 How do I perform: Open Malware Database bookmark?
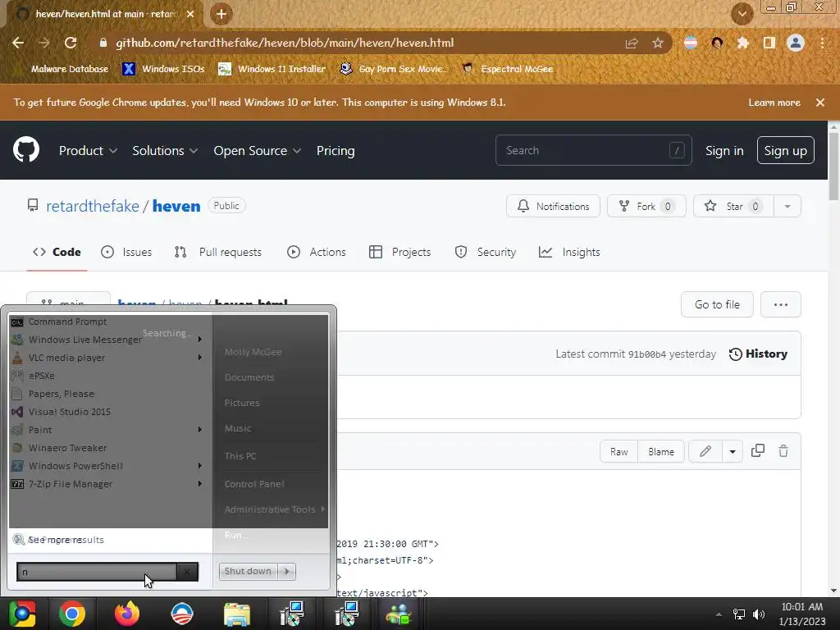[69, 69]
